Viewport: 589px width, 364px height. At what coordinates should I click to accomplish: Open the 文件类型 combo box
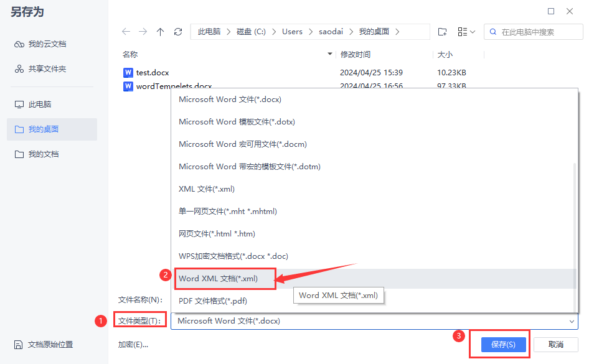[374, 321]
